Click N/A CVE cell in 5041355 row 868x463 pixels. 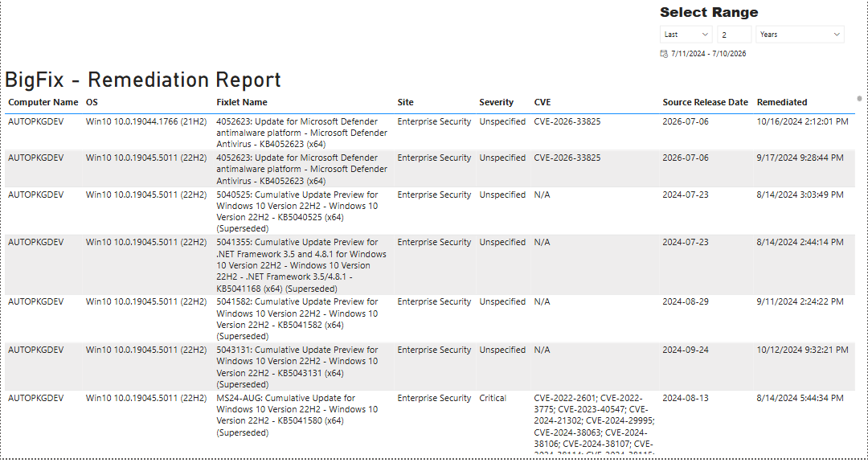(542, 242)
